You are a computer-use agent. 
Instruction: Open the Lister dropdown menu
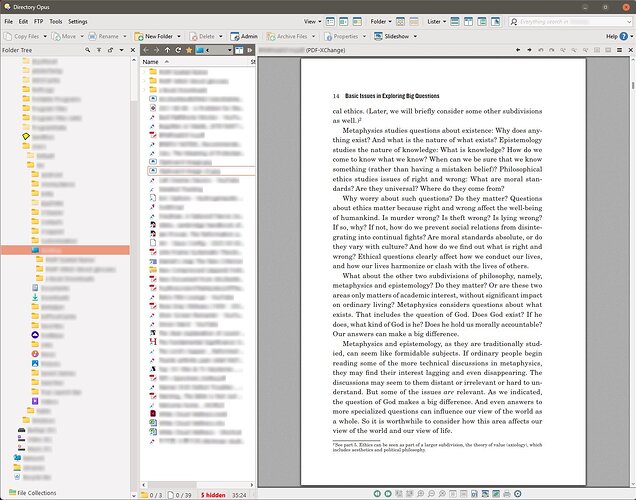point(436,21)
